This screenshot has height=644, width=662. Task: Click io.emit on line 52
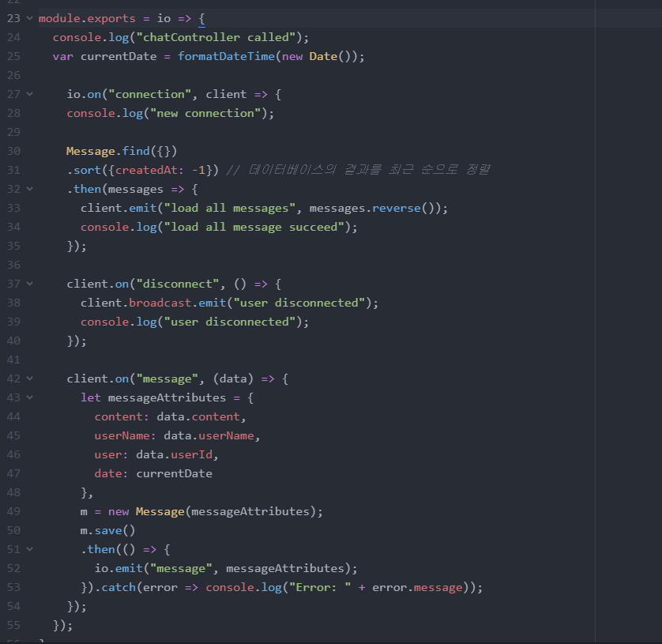click(x=118, y=568)
